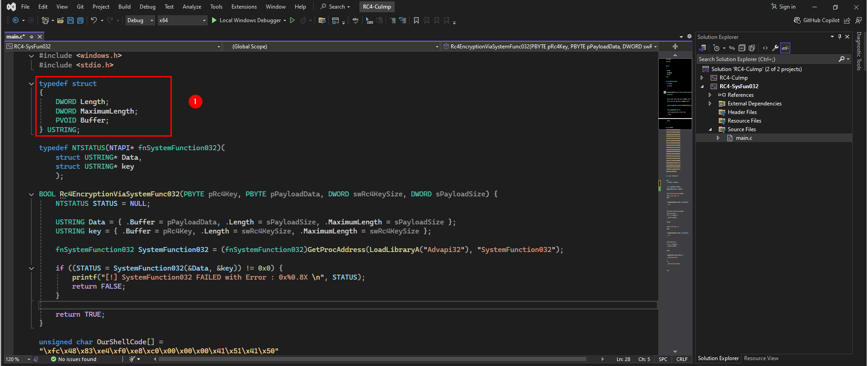Toggle CRLF line ending indicator

(x=682, y=359)
